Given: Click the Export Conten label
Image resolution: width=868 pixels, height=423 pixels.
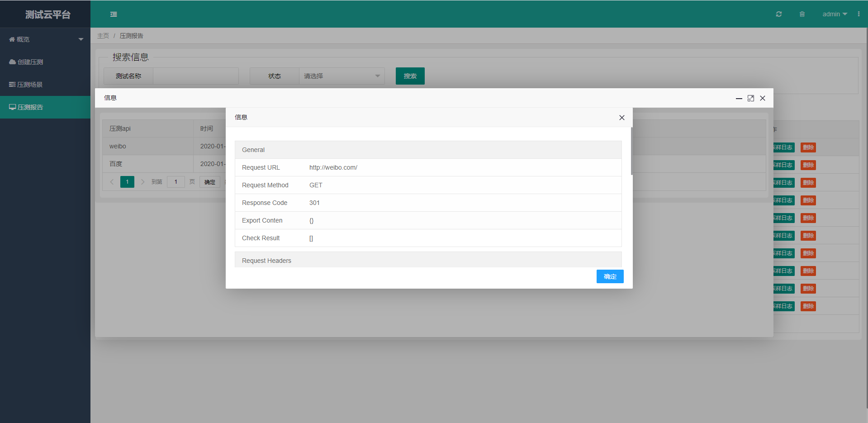Looking at the screenshot, I should point(262,220).
